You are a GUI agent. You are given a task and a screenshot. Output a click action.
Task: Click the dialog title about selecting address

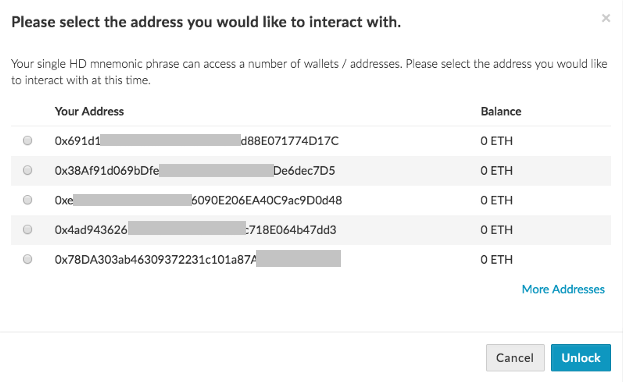pyautogui.click(x=206, y=22)
